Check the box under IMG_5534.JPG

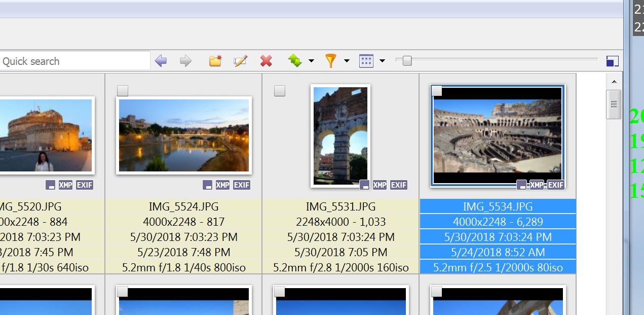point(437,292)
